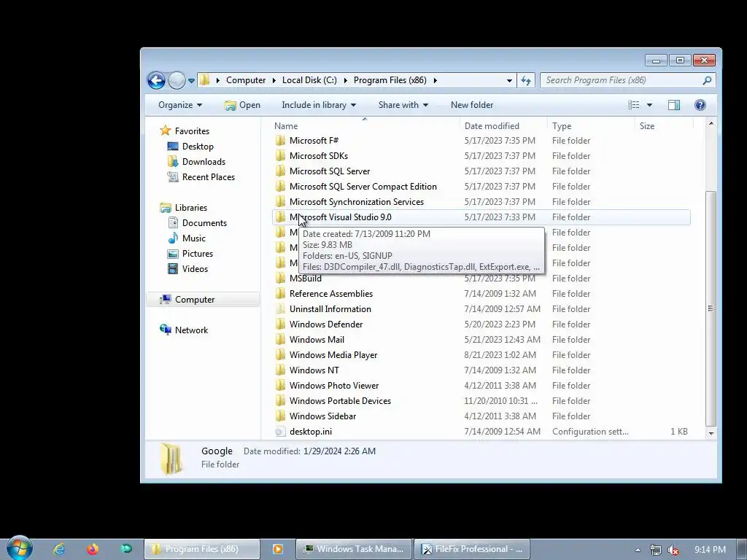
Task: Open the Share with menu
Action: 403,105
